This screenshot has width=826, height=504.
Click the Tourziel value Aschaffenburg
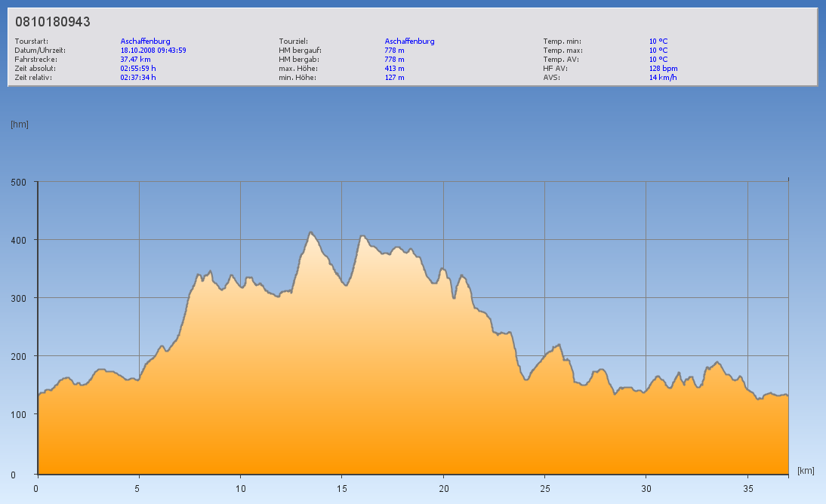409,41
